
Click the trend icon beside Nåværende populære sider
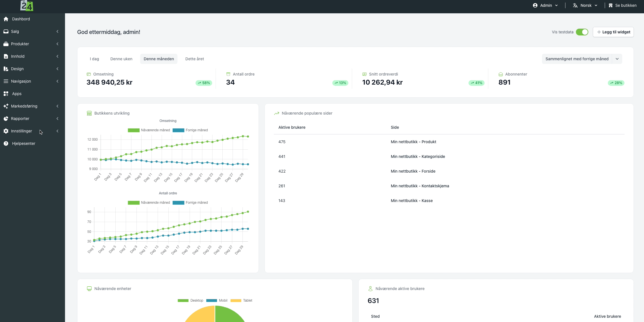coord(277,113)
